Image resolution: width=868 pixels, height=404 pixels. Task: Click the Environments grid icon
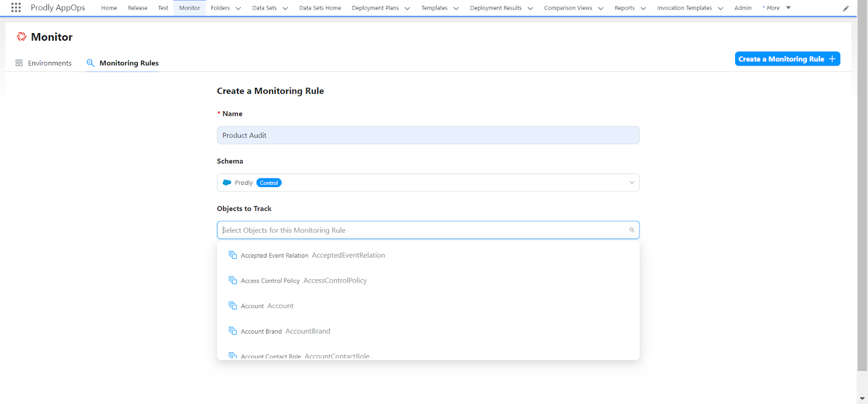pyautogui.click(x=19, y=63)
